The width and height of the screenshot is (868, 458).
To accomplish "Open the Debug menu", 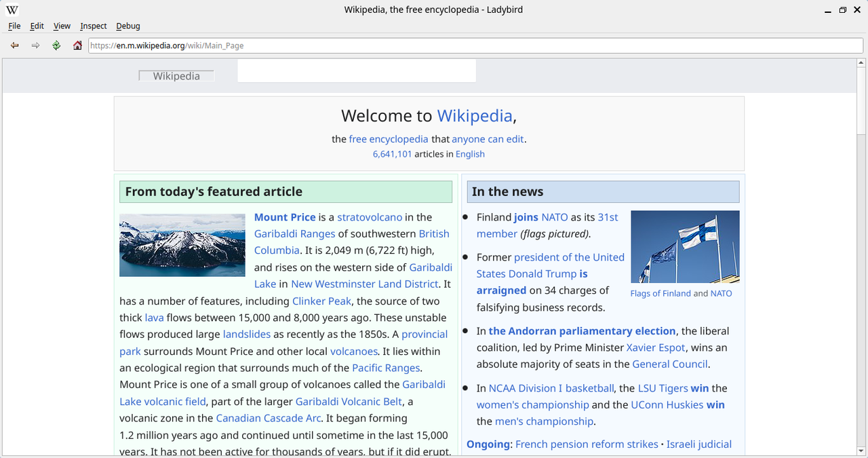I will pos(127,26).
